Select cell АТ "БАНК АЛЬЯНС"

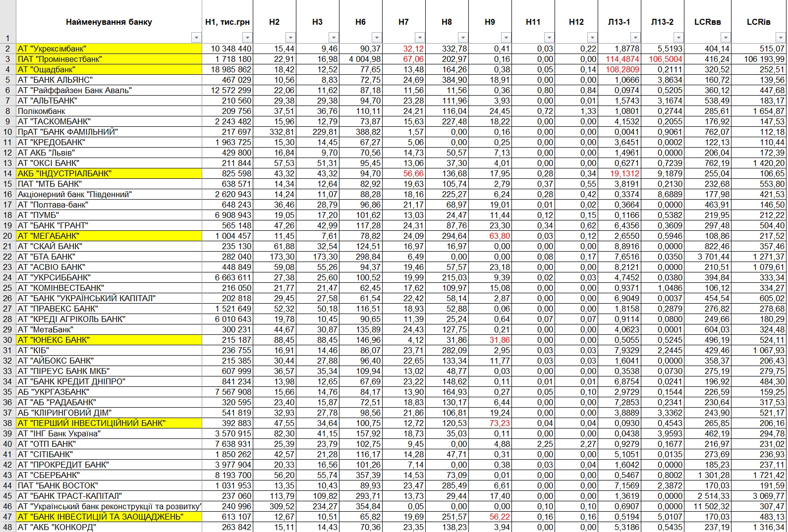click(109, 80)
